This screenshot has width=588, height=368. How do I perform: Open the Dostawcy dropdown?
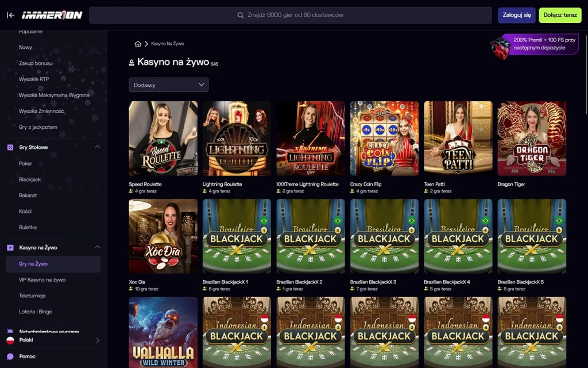click(x=169, y=85)
